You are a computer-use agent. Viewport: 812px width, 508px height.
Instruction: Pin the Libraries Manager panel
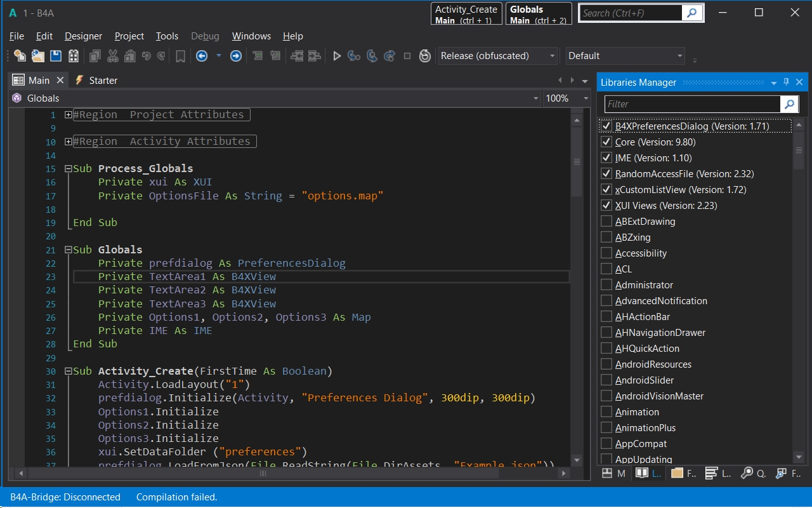coord(786,82)
